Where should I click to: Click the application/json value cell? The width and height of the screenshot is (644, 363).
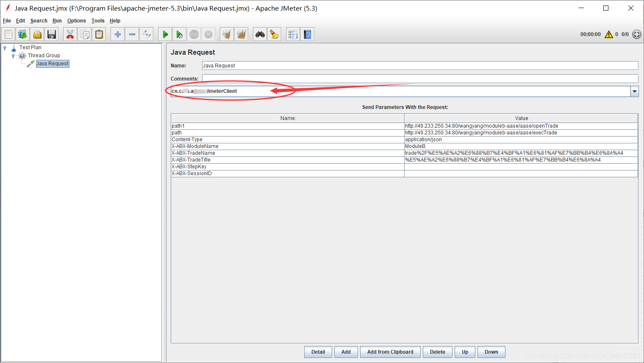coord(521,140)
